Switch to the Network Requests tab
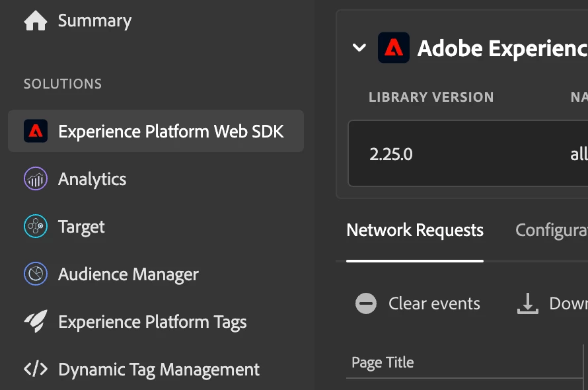The width and height of the screenshot is (588, 390). pos(415,231)
